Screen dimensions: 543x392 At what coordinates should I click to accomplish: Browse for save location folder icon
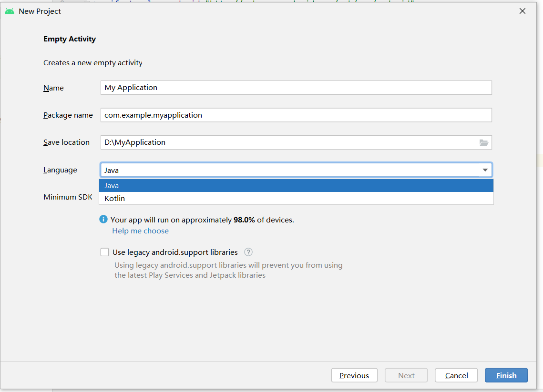tap(484, 142)
